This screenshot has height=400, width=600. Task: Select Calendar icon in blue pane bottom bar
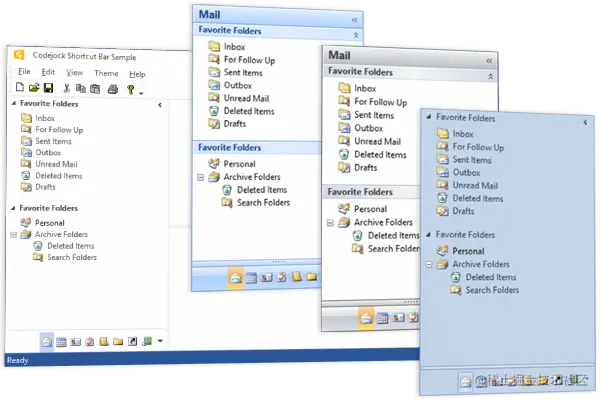click(251, 278)
